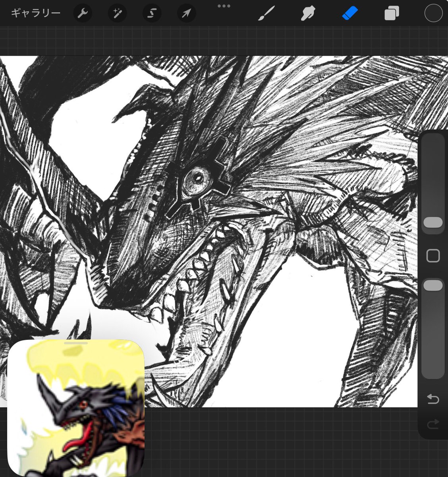Select the Smudge finger tool
The image size is (448, 477).
(308, 14)
